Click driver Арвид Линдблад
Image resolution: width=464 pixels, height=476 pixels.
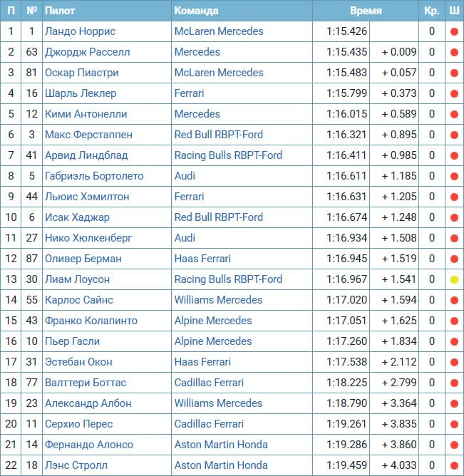(x=86, y=155)
